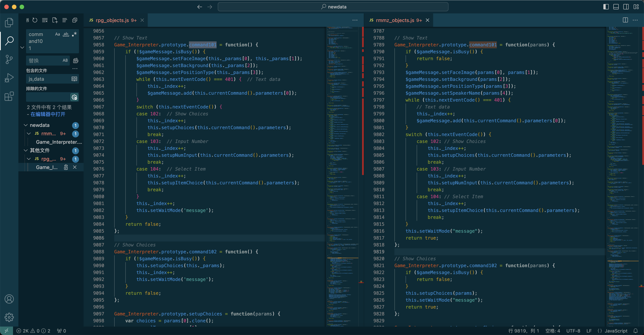644x335 pixels.
Task: Toggle use exclude settings and ignore files
Action: (74, 97)
